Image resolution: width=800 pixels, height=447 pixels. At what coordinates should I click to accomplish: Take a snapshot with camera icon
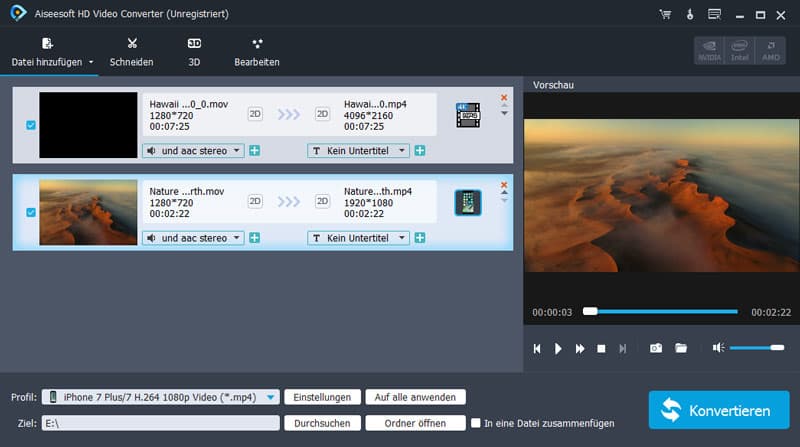click(656, 348)
